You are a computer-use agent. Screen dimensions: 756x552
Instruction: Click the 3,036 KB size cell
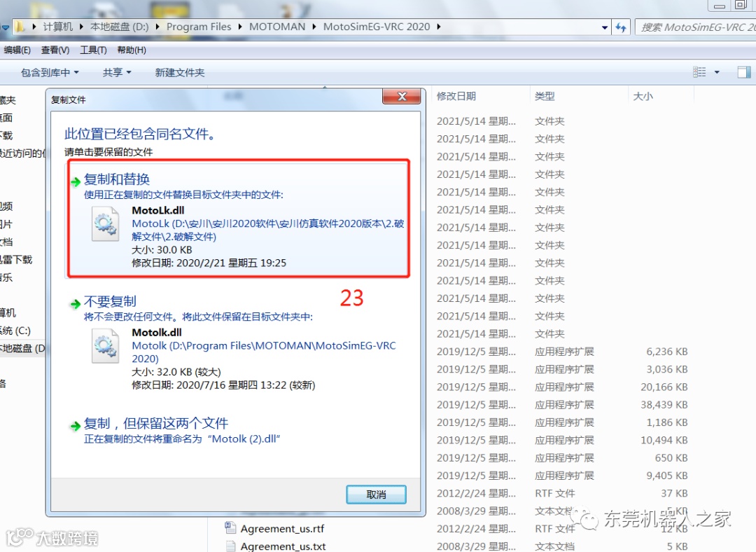point(667,370)
